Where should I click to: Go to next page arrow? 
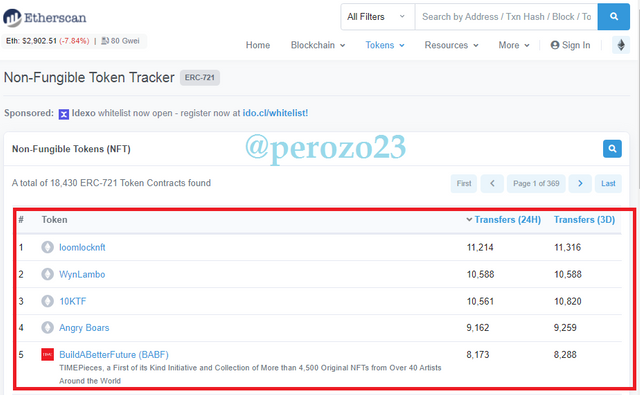tap(580, 184)
